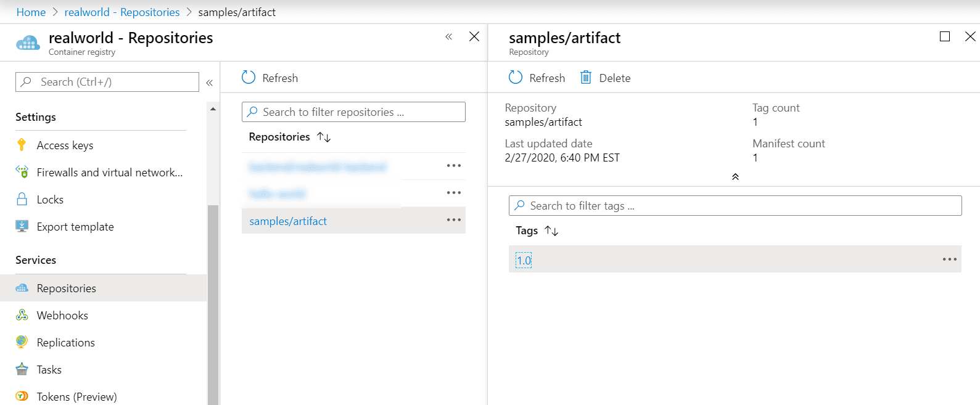Open Export template from sidebar
The width and height of the screenshot is (980, 405).
tap(75, 227)
